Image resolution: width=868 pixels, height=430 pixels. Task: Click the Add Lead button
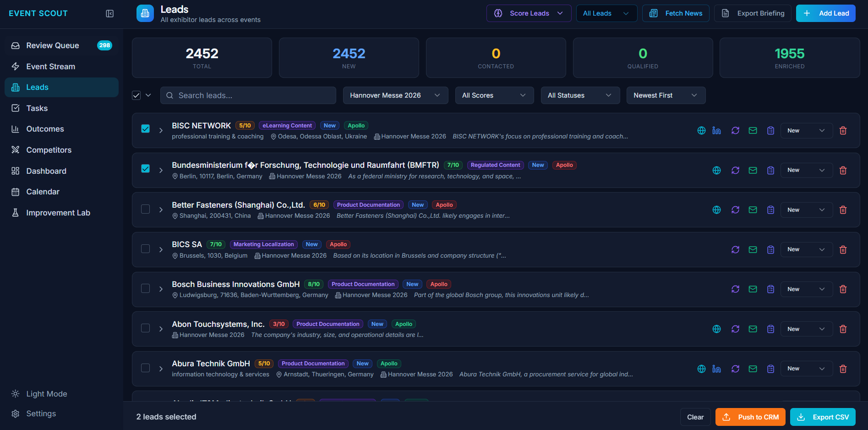(825, 13)
